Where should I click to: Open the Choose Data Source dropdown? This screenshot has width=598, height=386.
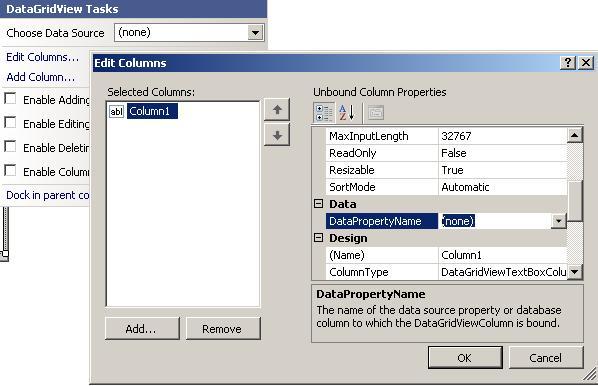coord(255,33)
